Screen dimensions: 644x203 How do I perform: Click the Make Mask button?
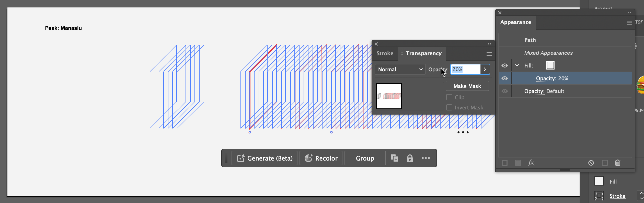pyautogui.click(x=467, y=86)
